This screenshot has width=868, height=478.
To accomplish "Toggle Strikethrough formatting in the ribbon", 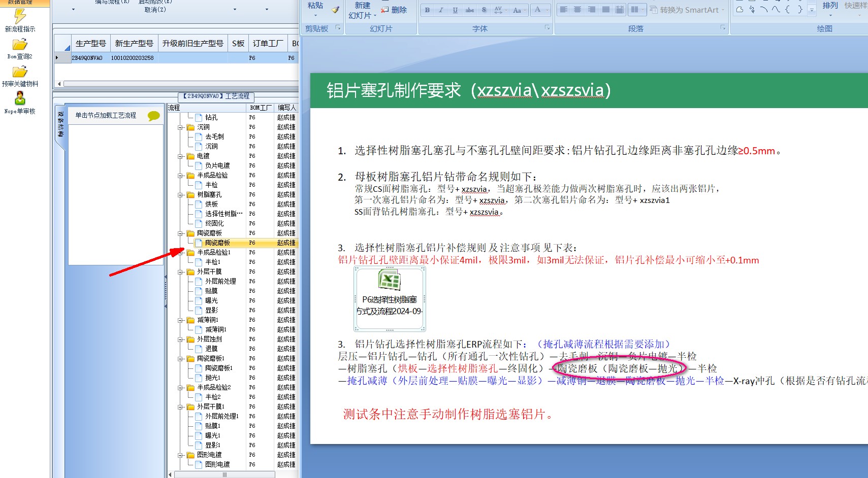I will tap(470, 10).
